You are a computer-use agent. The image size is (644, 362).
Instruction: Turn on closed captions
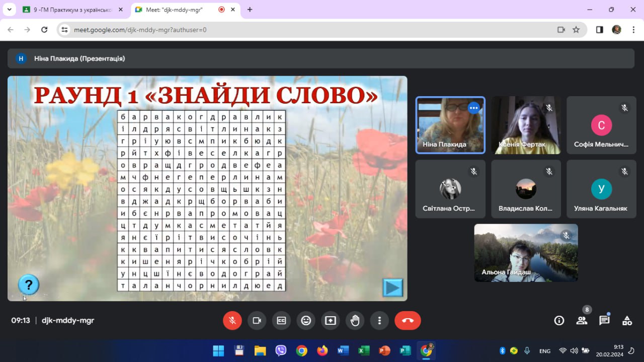(281, 320)
